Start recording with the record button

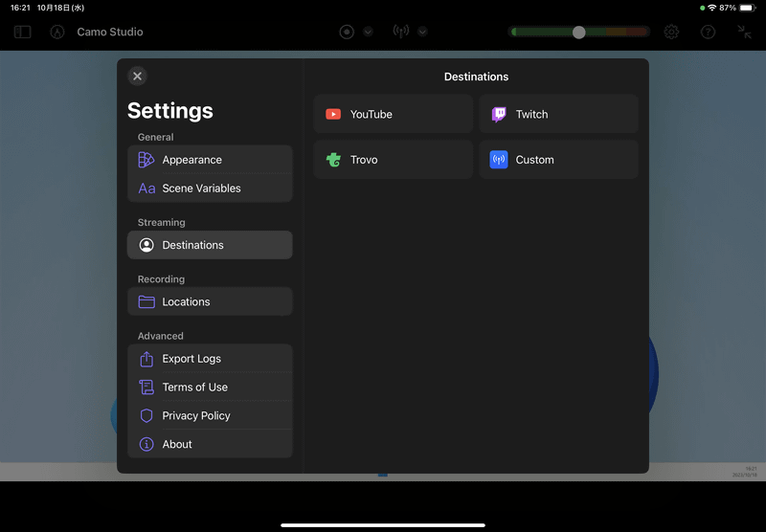[x=347, y=32]
